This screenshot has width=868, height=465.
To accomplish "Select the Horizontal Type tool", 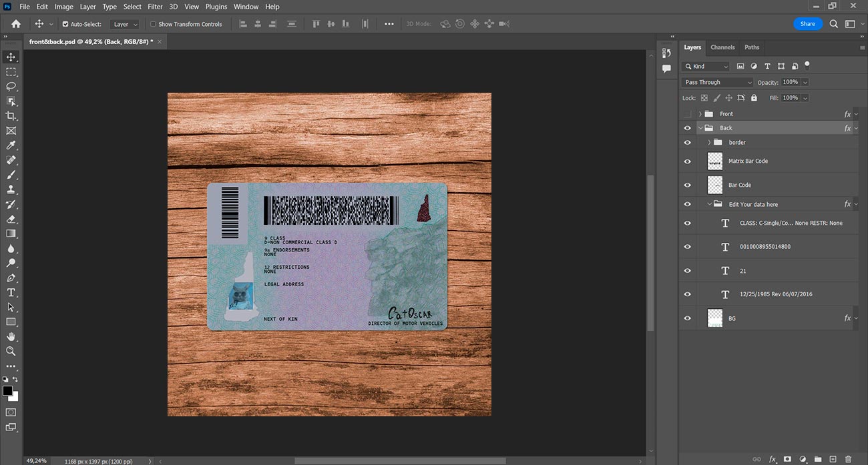I will click(x=11, y=292).
